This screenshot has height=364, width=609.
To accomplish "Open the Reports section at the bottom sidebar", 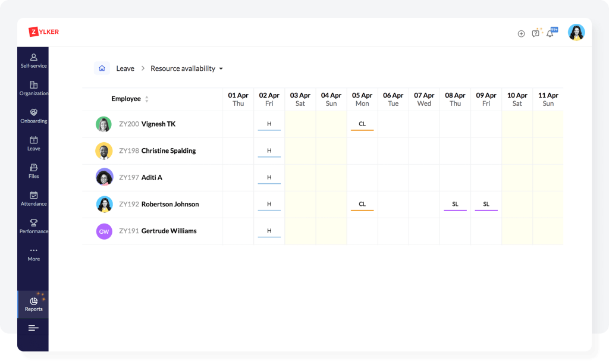I will [x=33, y=304].
